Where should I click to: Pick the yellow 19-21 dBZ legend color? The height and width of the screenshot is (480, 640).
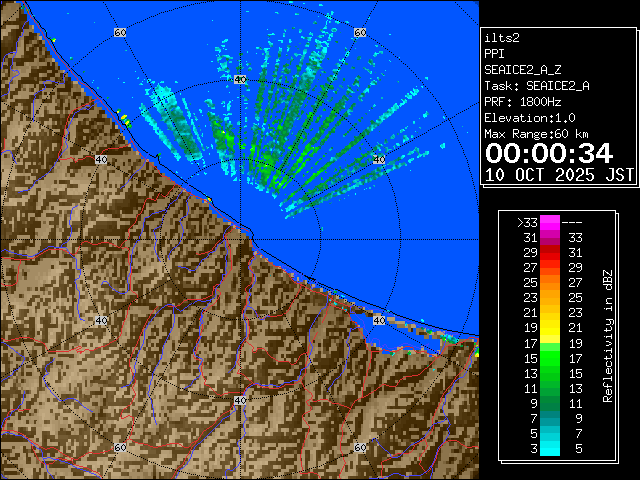coord(549,327)
